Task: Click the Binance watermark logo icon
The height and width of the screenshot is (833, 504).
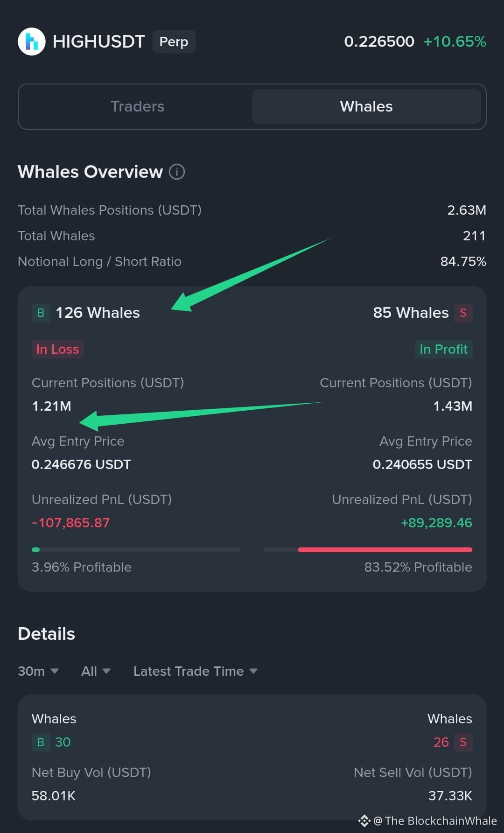Action: (x=364, y=821)
